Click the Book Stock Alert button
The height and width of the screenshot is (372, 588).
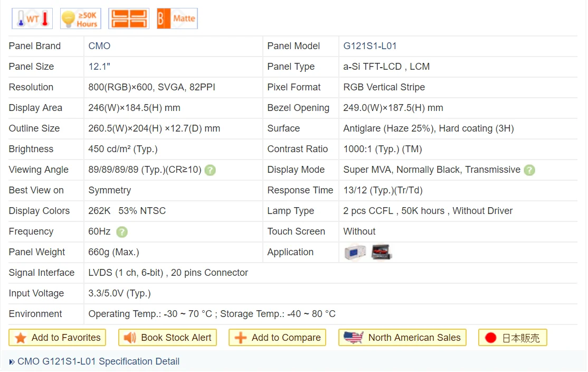[168, 338]
